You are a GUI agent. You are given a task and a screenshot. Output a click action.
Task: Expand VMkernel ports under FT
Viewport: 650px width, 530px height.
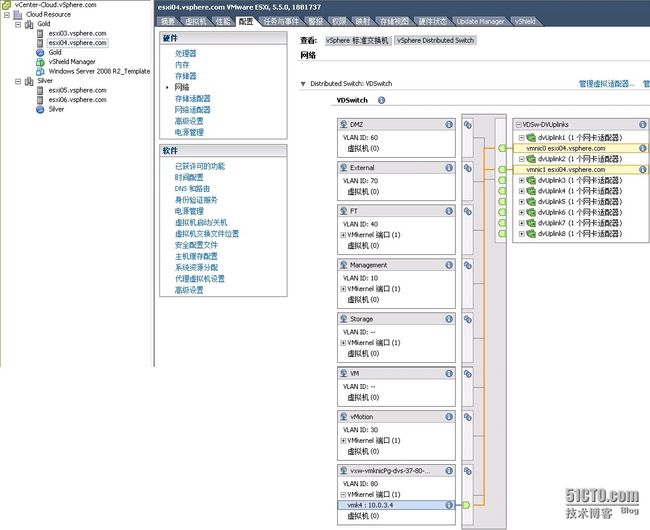(x=343, y=235)
